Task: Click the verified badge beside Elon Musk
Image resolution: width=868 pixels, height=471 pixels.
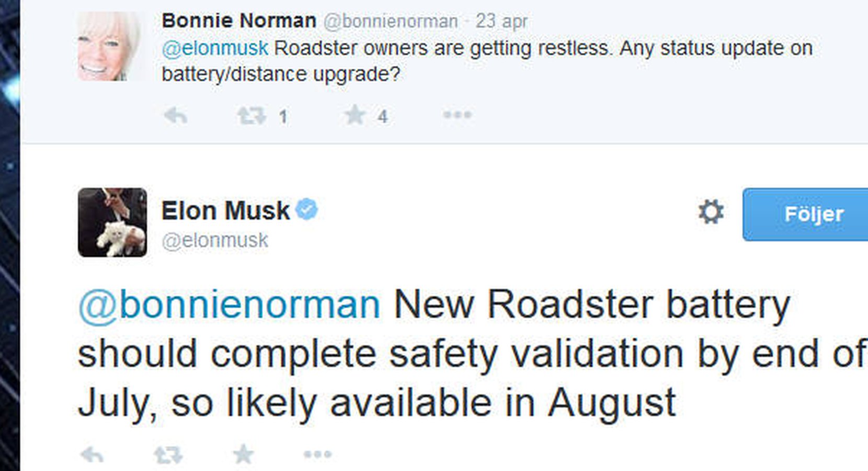Action: [306, 209]
